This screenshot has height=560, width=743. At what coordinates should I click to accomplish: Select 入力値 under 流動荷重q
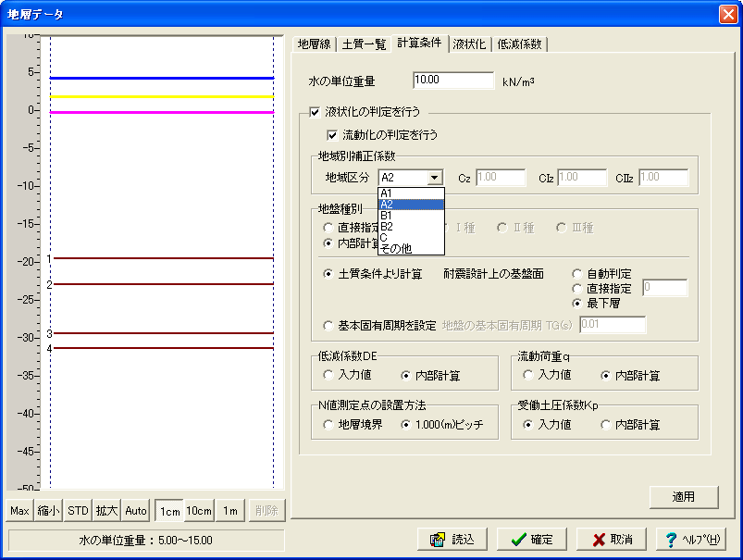click(527, 375)
